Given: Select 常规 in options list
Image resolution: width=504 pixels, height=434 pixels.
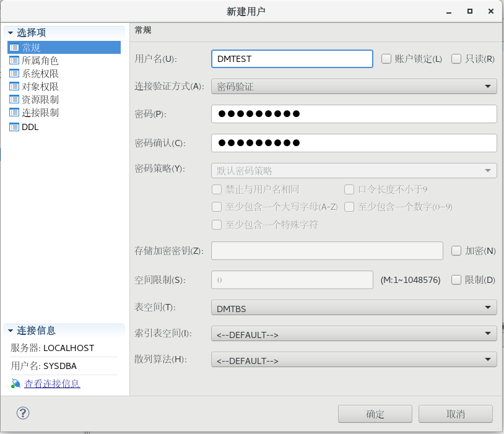Looking at the screenshot, I should click(64, 48).
